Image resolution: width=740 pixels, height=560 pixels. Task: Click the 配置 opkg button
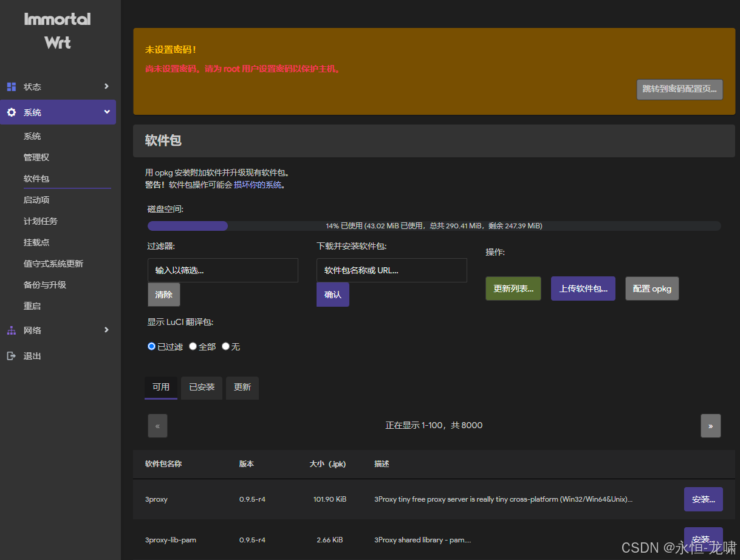(x=652, y=289)
